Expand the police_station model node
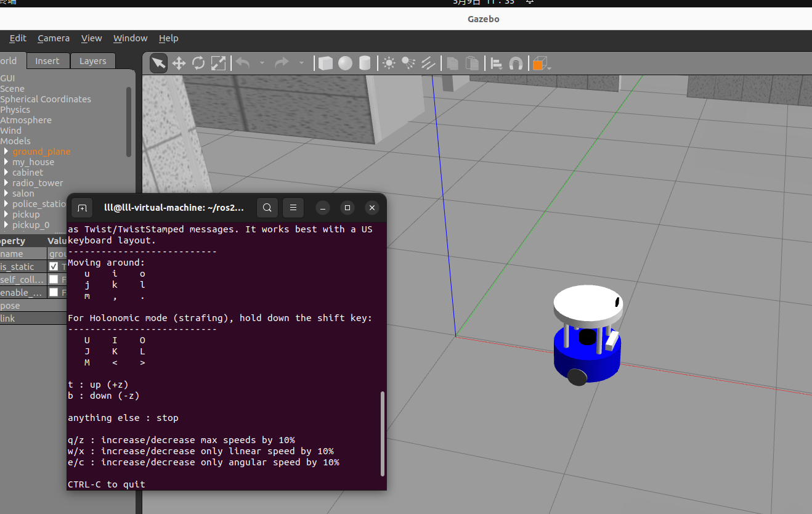The width and height of the screenshot is (812, 514). point(6,204)
